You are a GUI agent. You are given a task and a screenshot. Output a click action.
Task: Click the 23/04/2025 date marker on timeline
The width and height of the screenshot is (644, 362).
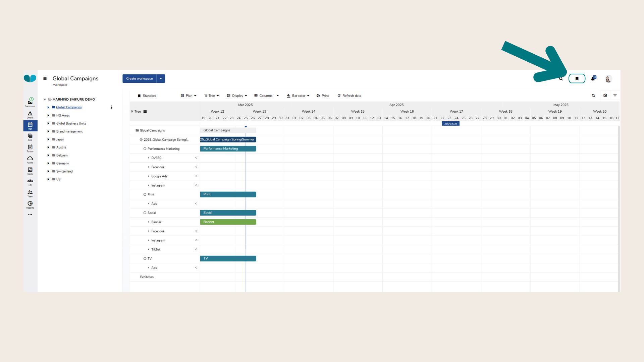(x=450, y=124)
